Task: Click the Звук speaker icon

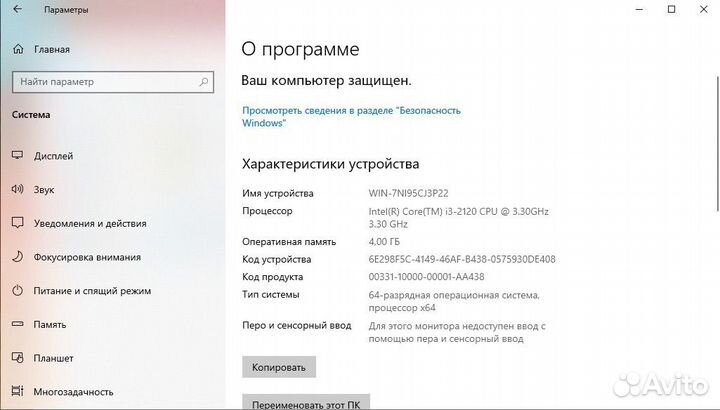Action: pyautogui.click(x=17, y=189)
